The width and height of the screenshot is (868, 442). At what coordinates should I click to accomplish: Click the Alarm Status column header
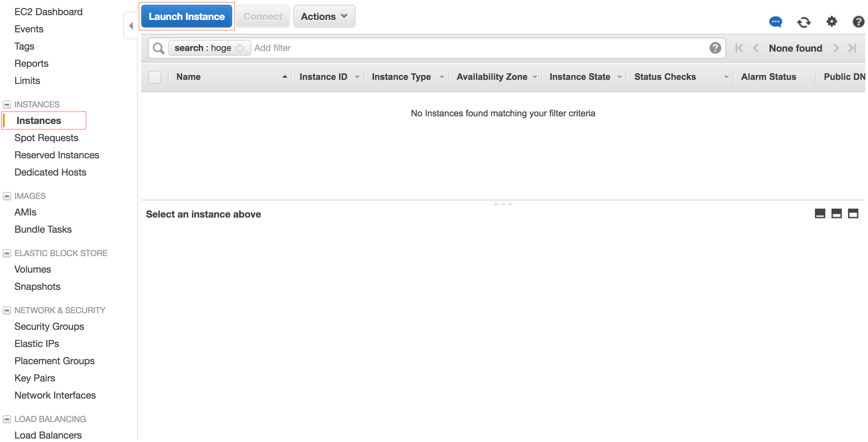pyautogui.click(x=769, y=77)
